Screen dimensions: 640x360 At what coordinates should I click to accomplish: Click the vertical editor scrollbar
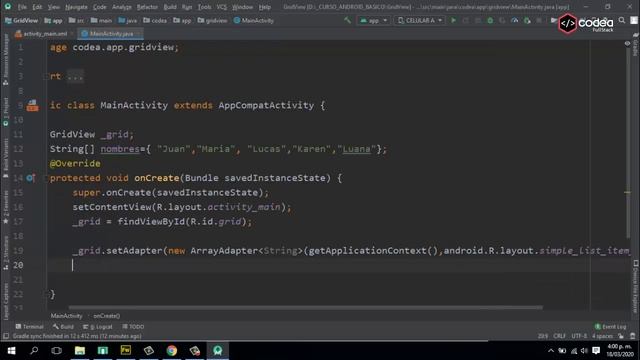(x=628, y=143)
